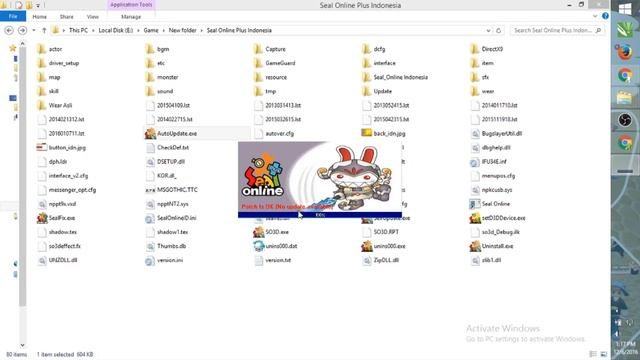This screenshot has height=360, width=640.
Task: Select the interface_v2.cfg file
Action: point(63,176)
